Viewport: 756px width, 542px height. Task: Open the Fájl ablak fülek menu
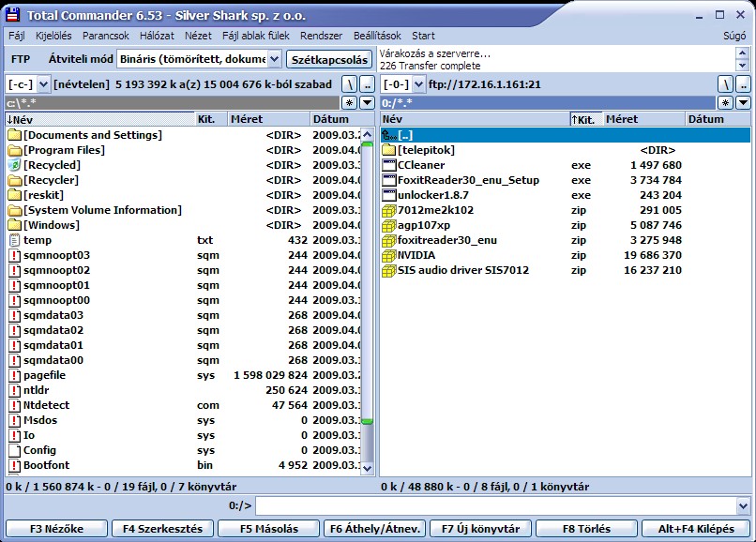click(x=255, y=36)
